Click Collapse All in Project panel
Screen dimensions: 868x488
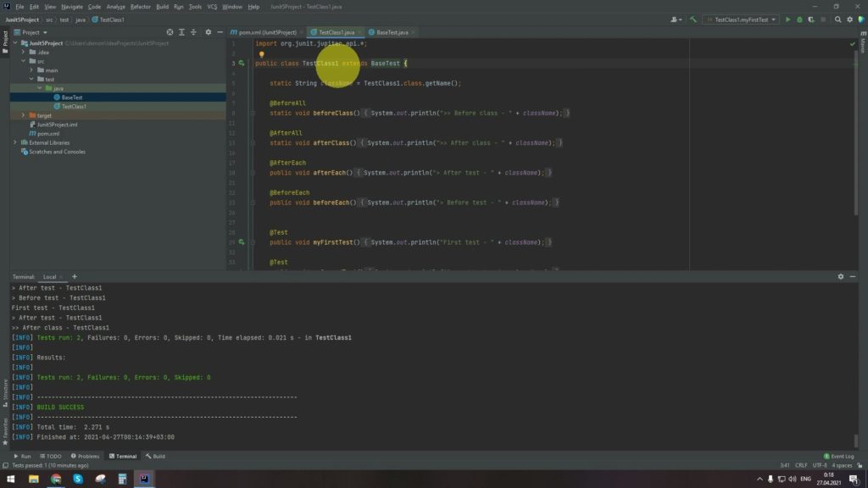[193, 32]
